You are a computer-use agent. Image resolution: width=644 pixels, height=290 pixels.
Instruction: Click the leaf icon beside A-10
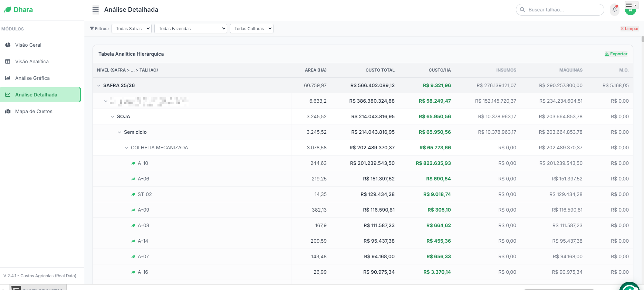coord(133,163)
